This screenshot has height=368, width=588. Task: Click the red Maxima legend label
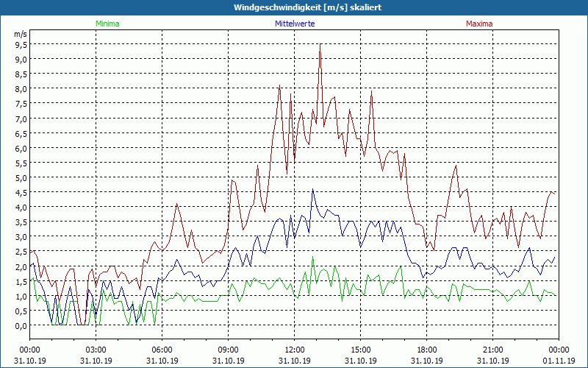click(x=479, y=24)
